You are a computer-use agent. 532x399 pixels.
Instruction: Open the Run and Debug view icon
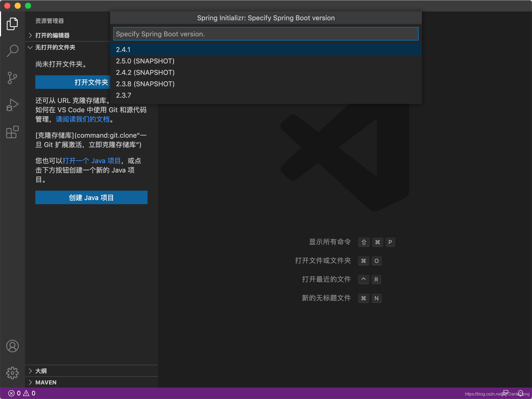(12, 105)
